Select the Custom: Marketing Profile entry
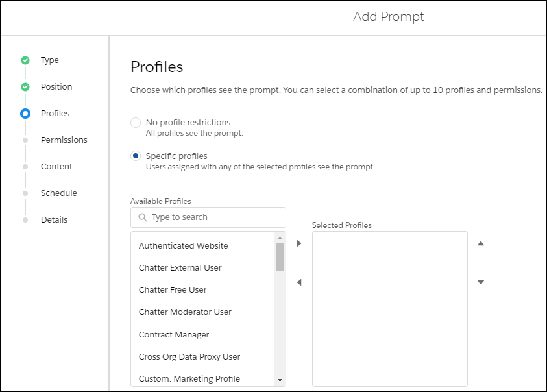 tap(189, 379)
